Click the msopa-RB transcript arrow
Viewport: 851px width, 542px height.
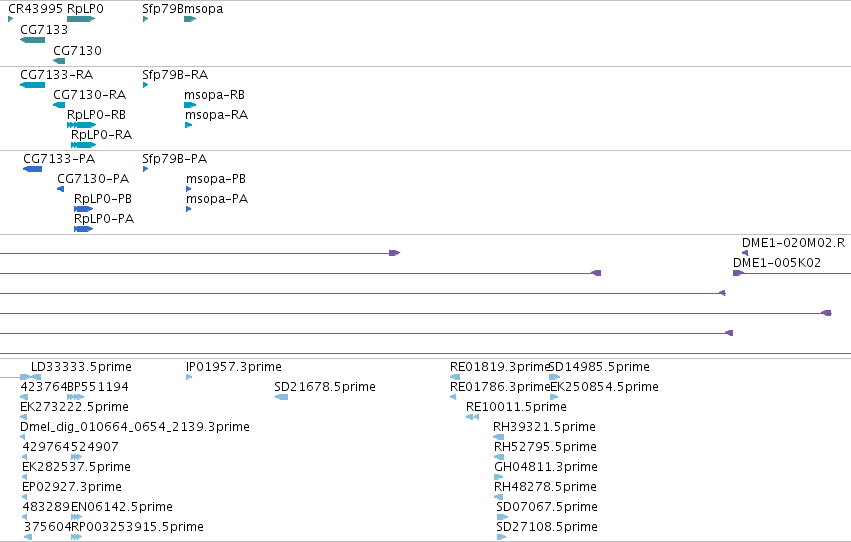coord(190,105)
